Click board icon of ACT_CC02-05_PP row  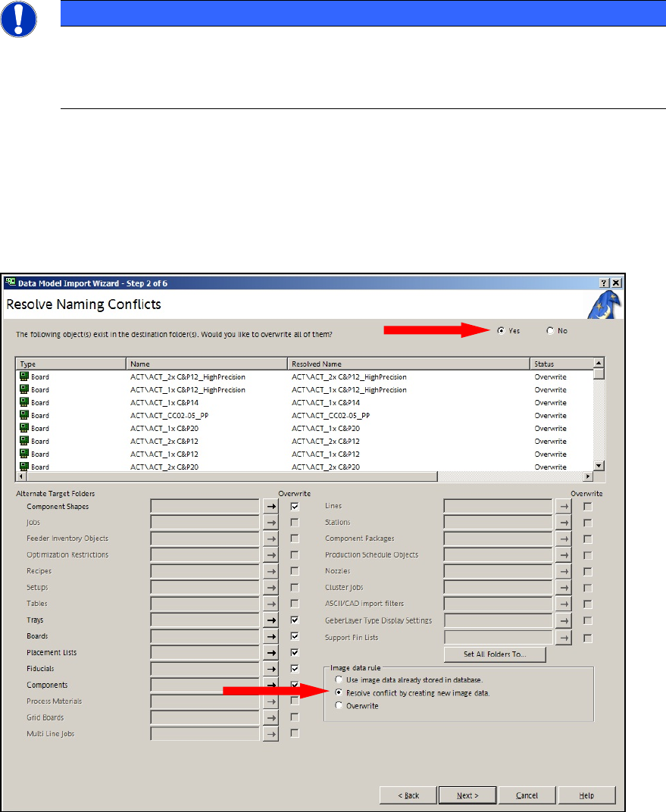[x=23, y=415]
